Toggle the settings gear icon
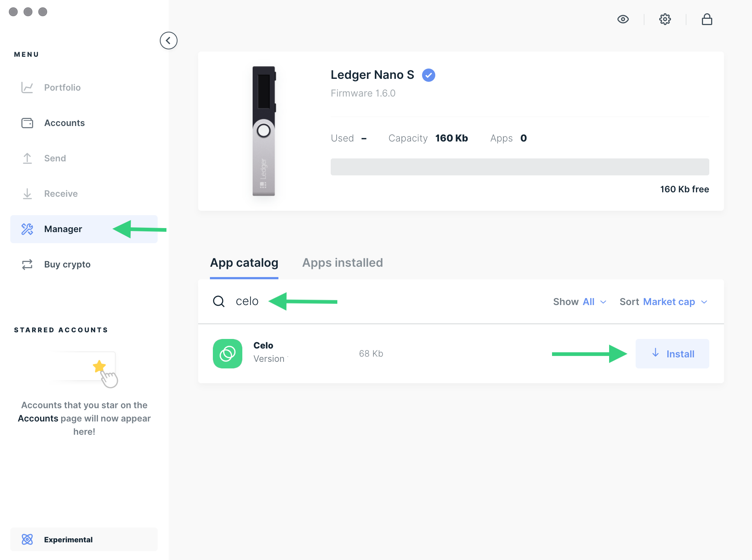Image resolution: width=752 pixels, height=560 pixels. coord(665,20)
